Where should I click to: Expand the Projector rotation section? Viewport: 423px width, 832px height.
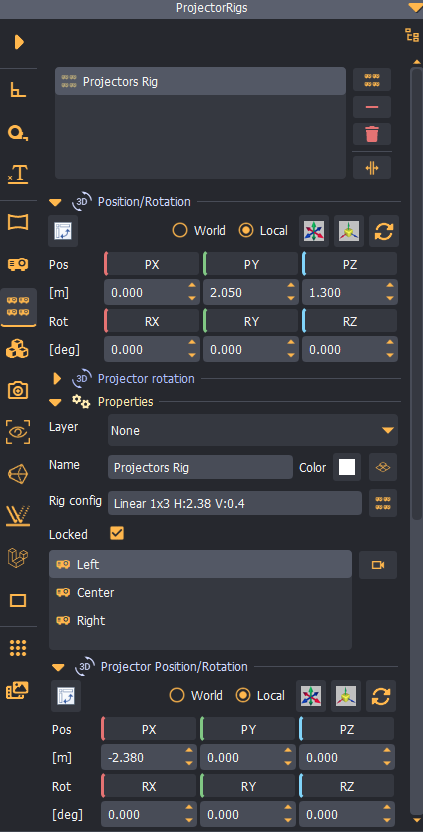[57, 379]
